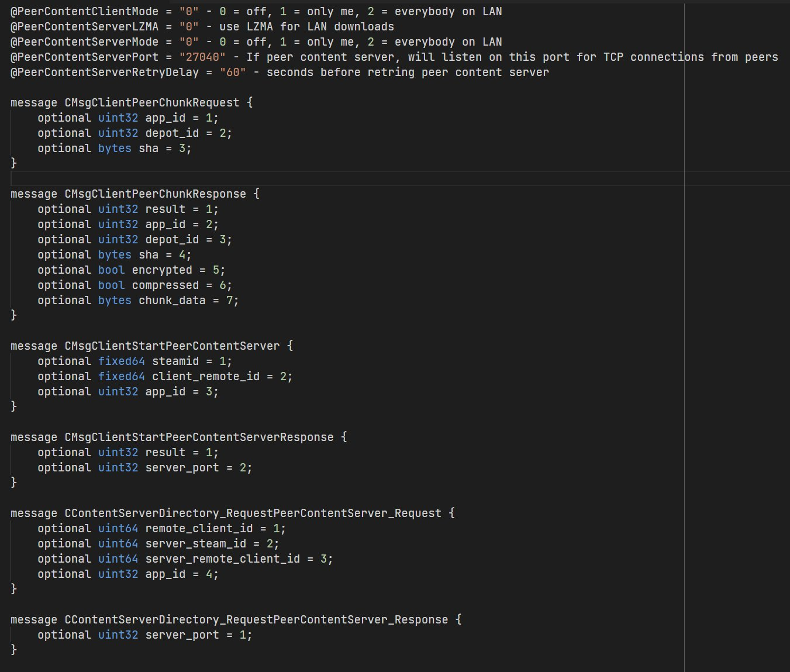Click the @PeerContentServerLZMA setting name

coord(84,26)
